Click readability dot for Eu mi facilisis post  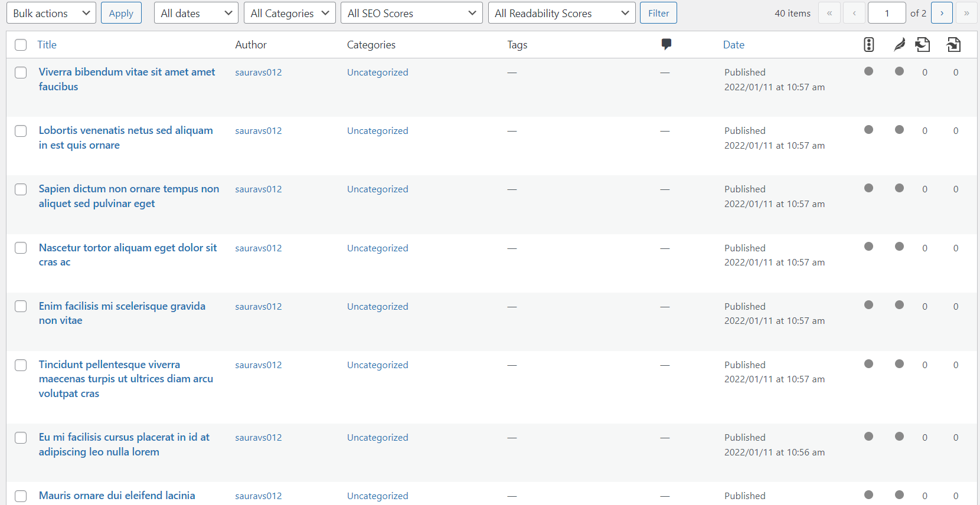tap(899, 437)
